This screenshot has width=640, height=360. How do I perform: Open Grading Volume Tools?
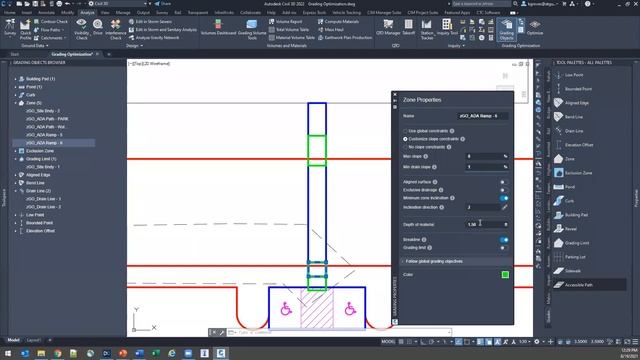252,29
